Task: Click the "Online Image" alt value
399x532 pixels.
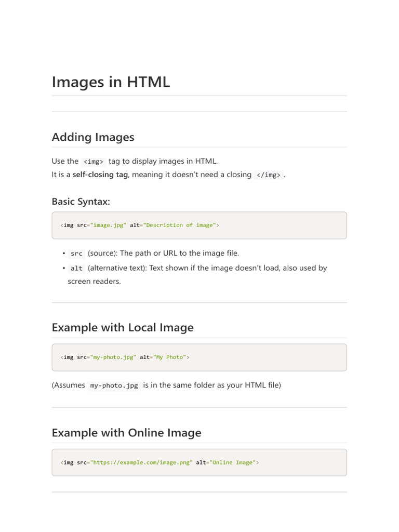Action: point(232,462)
